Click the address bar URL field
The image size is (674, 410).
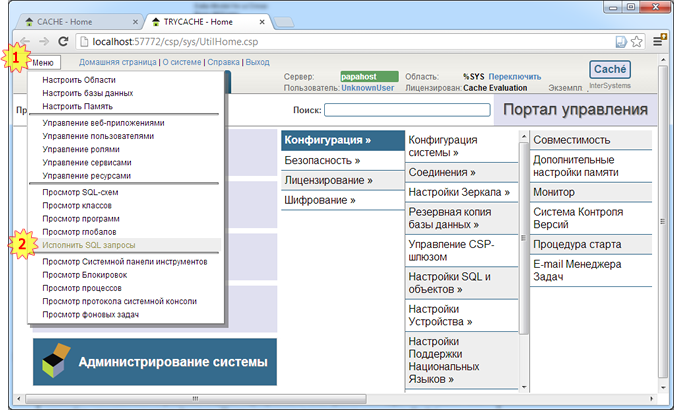pyautogui.click(x=344, y=42)
